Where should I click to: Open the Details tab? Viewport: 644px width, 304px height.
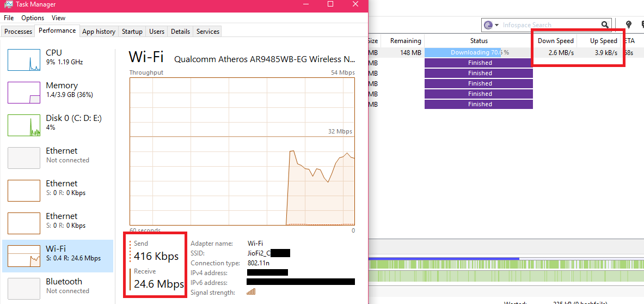(x=180, y=31)
